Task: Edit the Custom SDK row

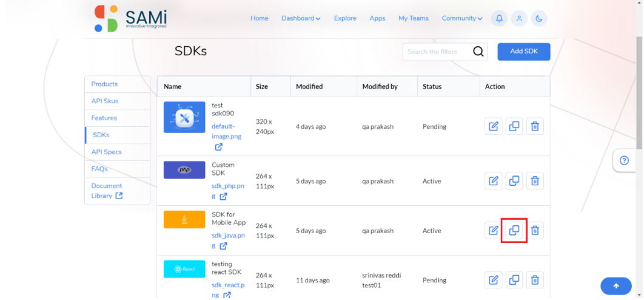Action: [493, 180]
